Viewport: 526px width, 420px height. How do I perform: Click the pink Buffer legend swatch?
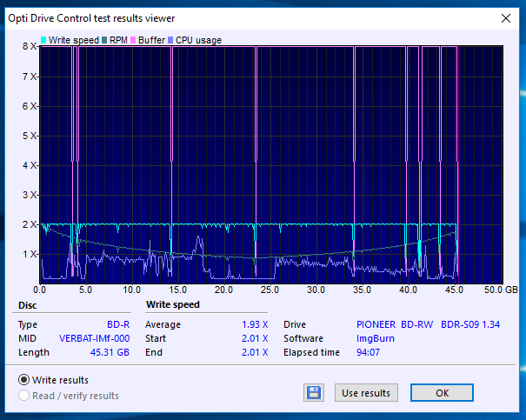click(133, 40)
